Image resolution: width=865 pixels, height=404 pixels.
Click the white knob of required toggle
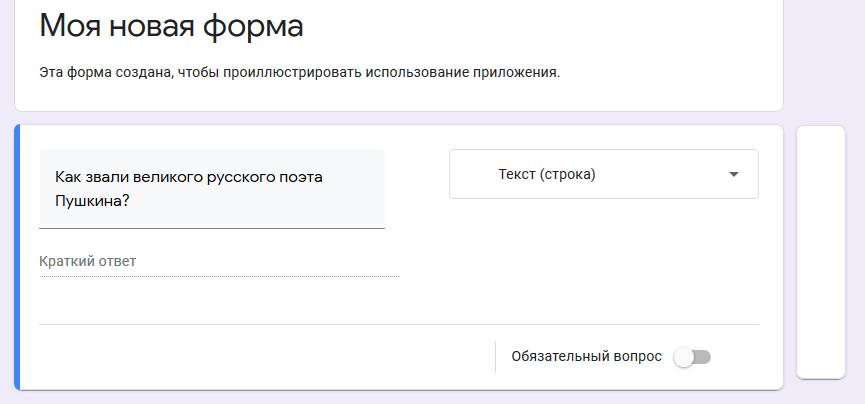coord(684,357)
